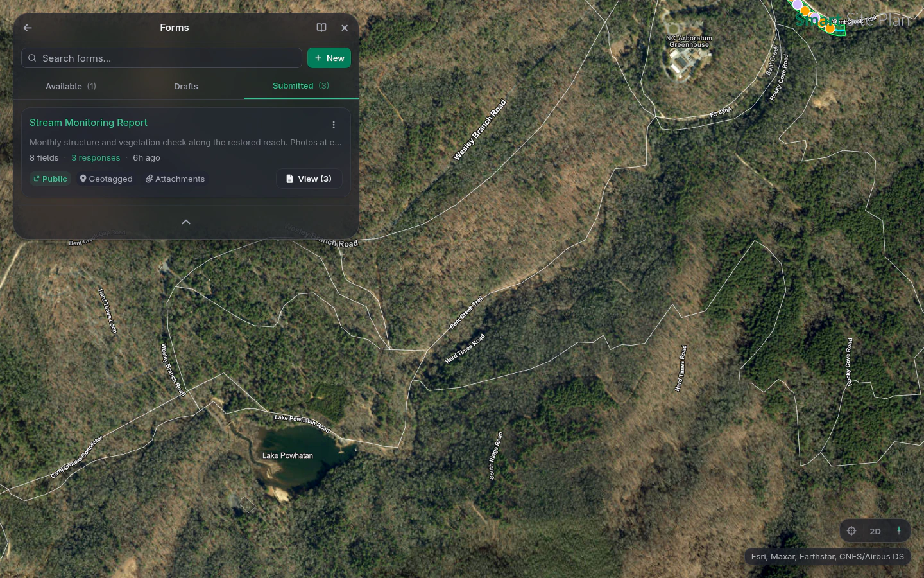
Task: Click the locate crosshair icon
Action: (851, 531)
